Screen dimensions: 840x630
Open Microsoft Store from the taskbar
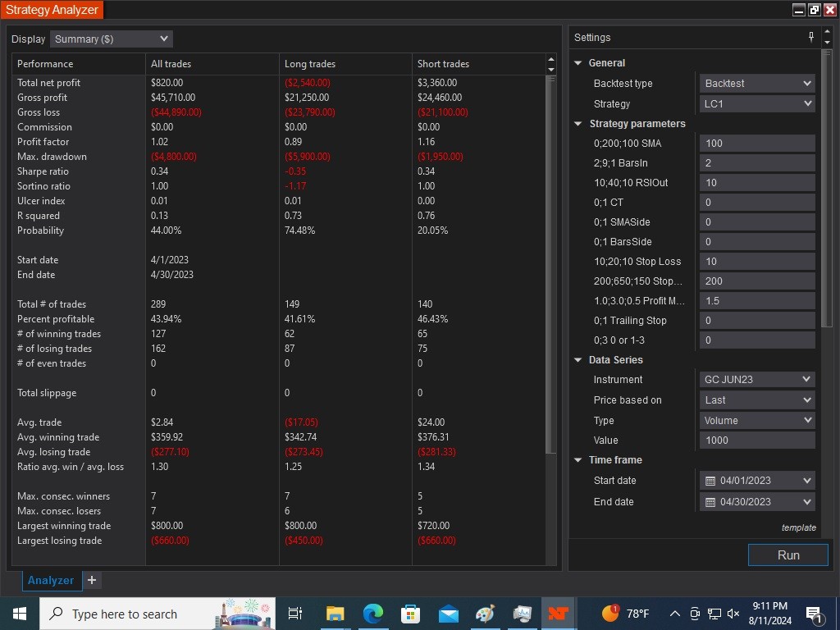click(410, 614)
